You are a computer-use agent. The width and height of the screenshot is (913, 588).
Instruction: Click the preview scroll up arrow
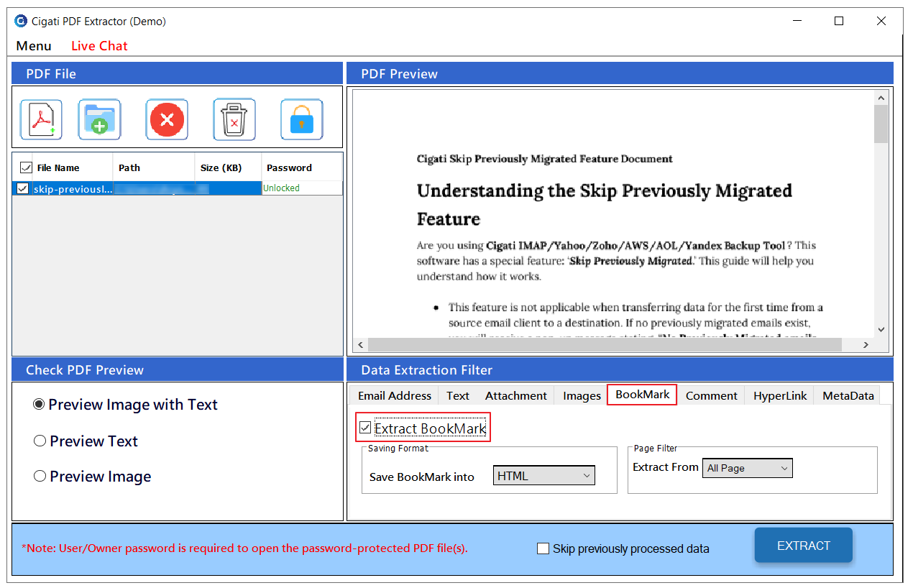(881, 97)
